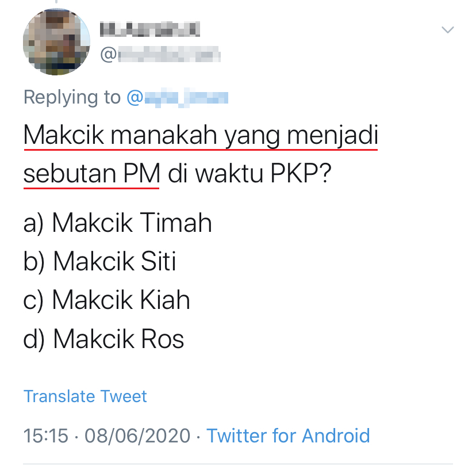
Task: Click the underlined 'Makcik manakah yang menjadi' text
Action: point(201,136)
